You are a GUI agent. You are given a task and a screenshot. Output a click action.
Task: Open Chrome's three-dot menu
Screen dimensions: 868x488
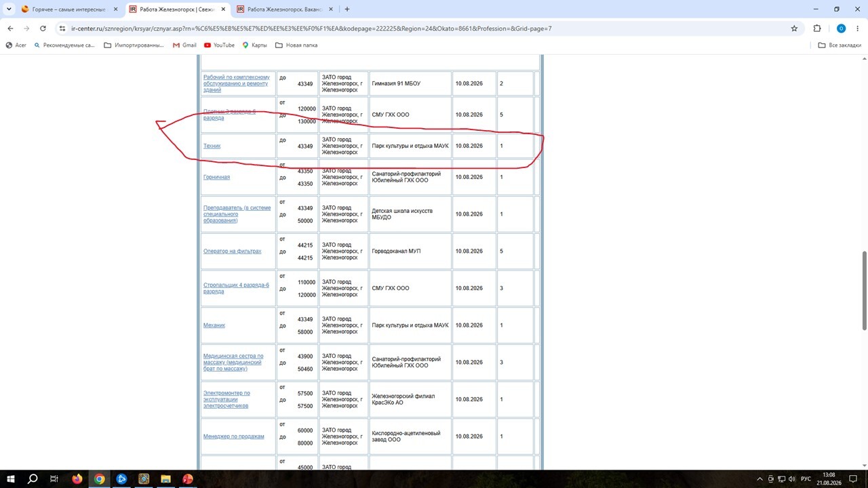coord(858,28)
